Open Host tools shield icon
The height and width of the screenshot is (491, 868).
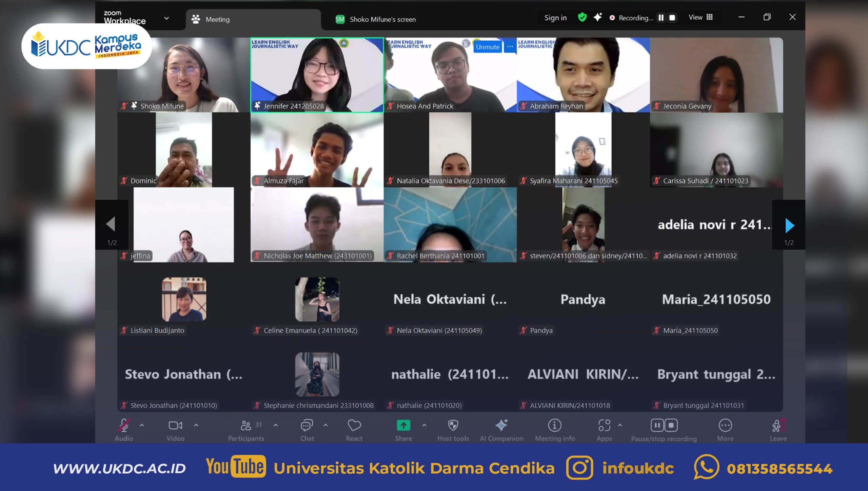(x=453, y=426)
